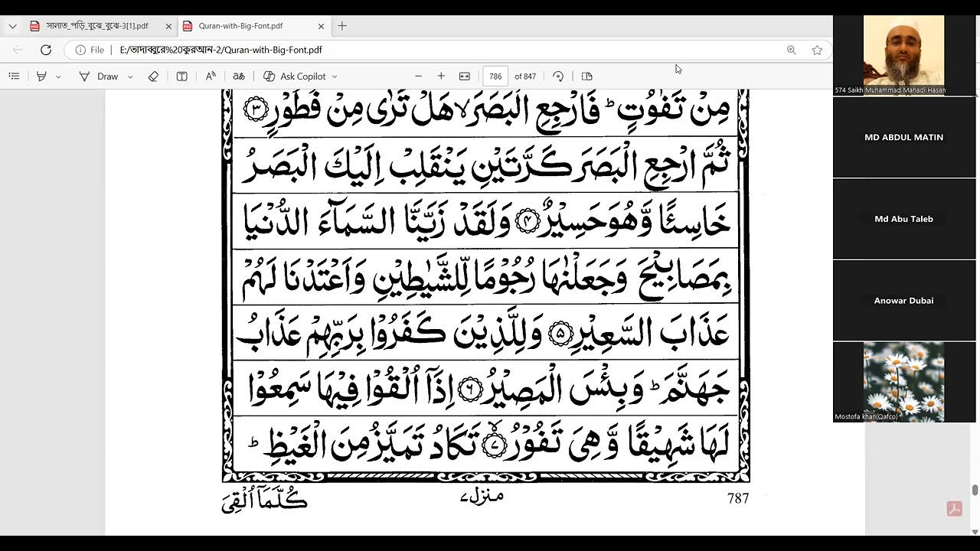The height and width of the screenshot is (551, 980).
Task: Click the page number field showing 786
Action: coord(495,77)
